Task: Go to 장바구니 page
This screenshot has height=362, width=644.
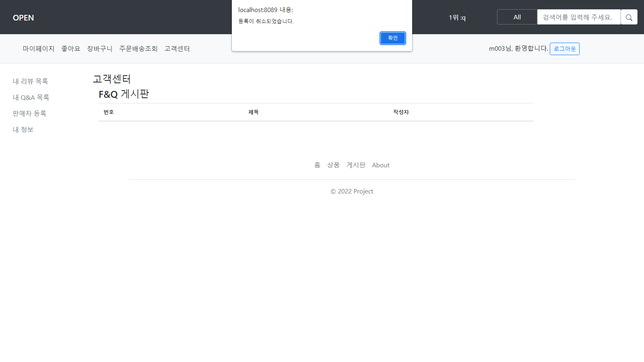Action: (x=99, y=49)
